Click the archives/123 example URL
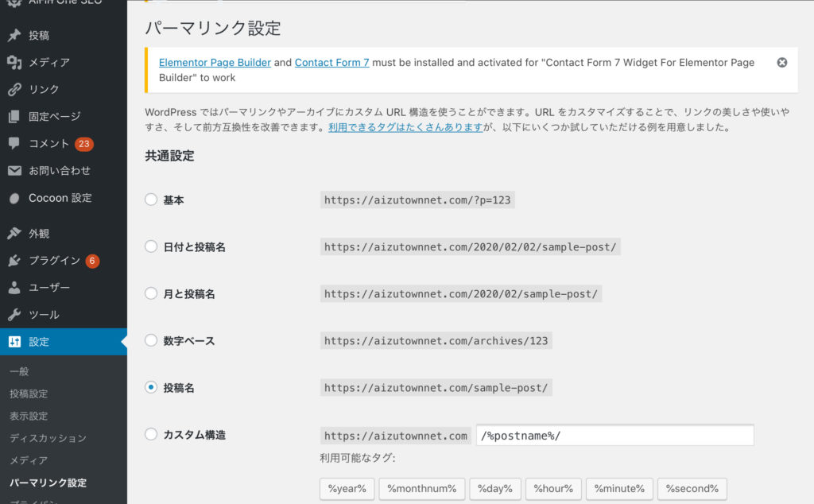This screenshot has width=814, height=504. point(436,341)
